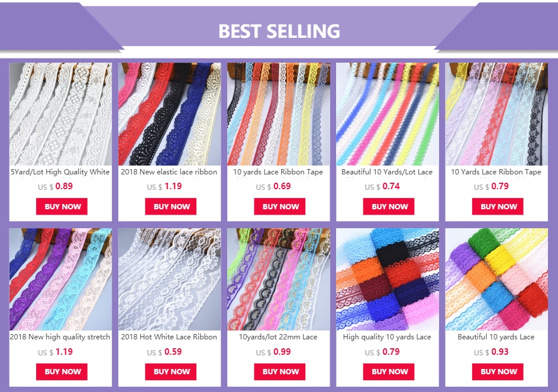Viewport: 558px width, 392px height.
Task: Click BUY NOW under the US $0.69 item
Action: click(x=280, y=206)
